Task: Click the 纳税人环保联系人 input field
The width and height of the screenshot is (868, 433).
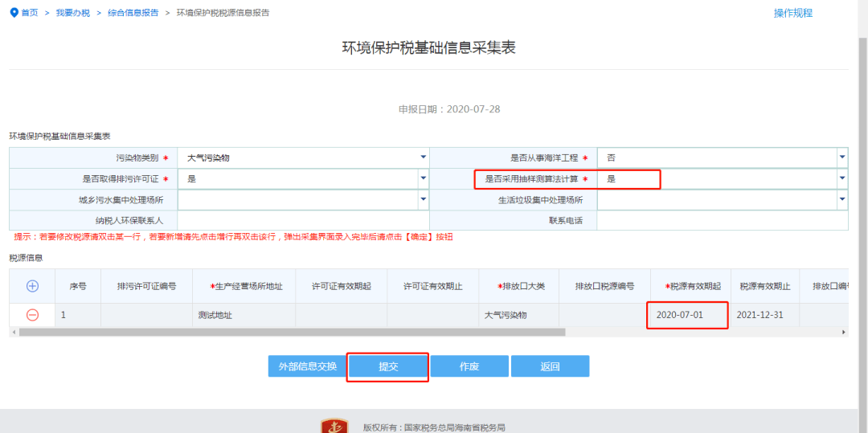Action: pos(303,220)
